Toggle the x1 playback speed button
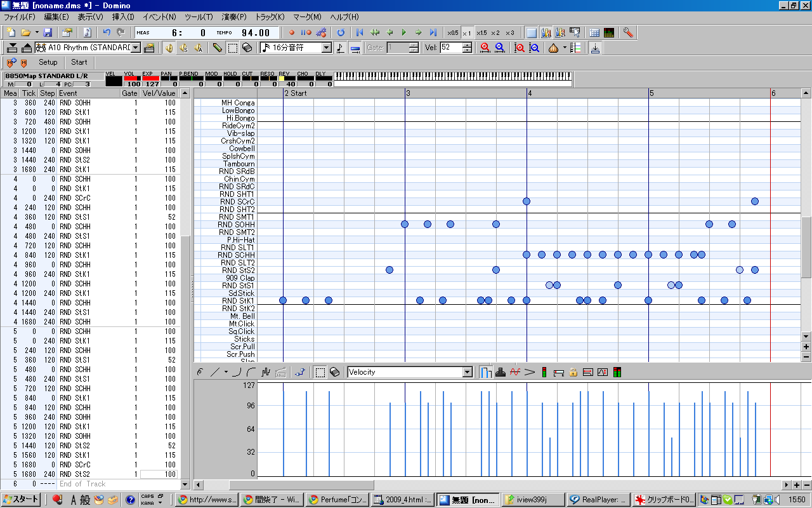This screenshot has width=812, height=508. tap(467, 32)
